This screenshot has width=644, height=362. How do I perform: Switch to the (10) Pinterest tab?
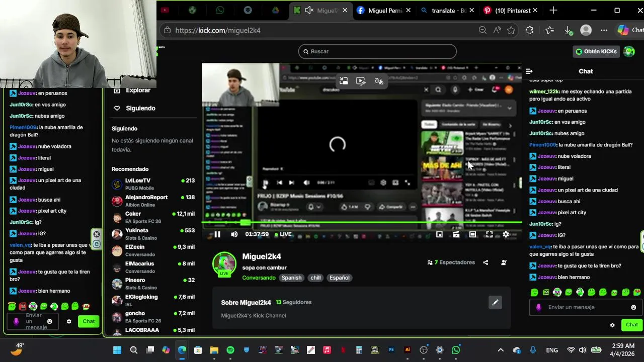point(510,10)
